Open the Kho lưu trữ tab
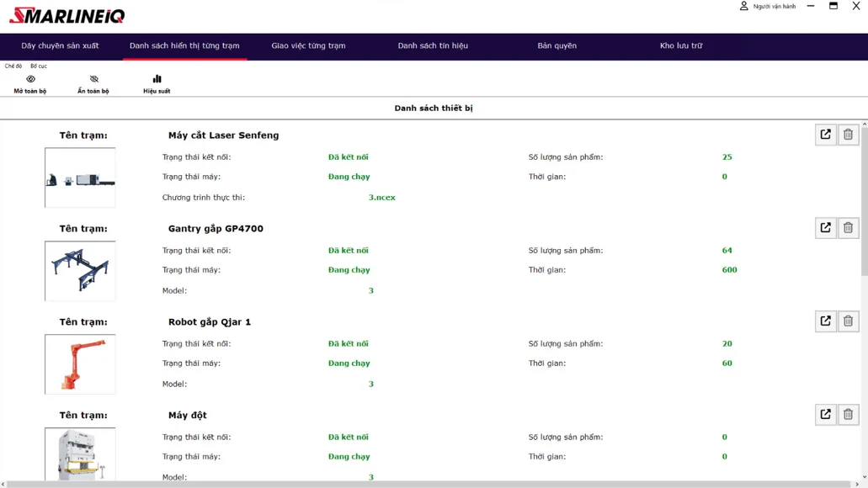Image resolution: width=868 pixels, height=488 pixels. [681, 46]
